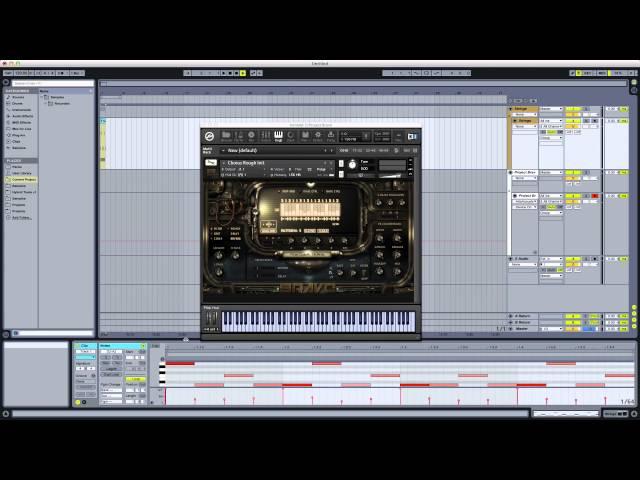Click the Kontakt pitch wheel beside the keyboard
Image resolution: width=640 pixels, height=480 pixels.
click(x=208, y=318)
